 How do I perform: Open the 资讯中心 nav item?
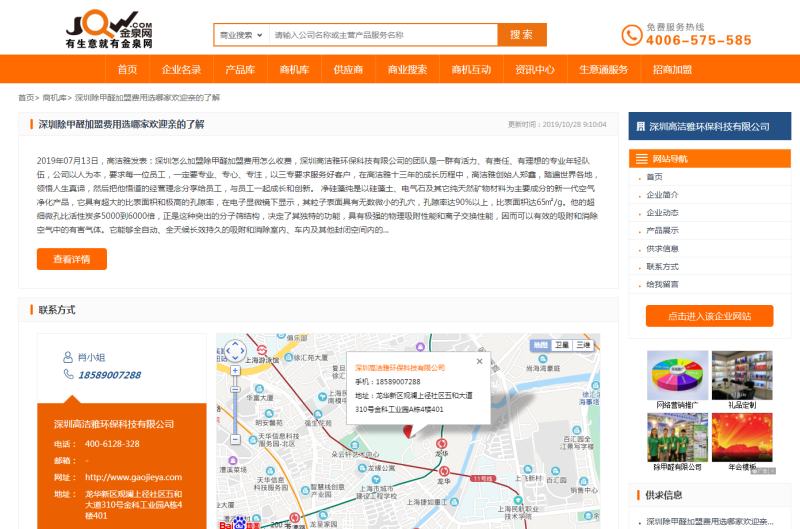(x=535, y=69)
